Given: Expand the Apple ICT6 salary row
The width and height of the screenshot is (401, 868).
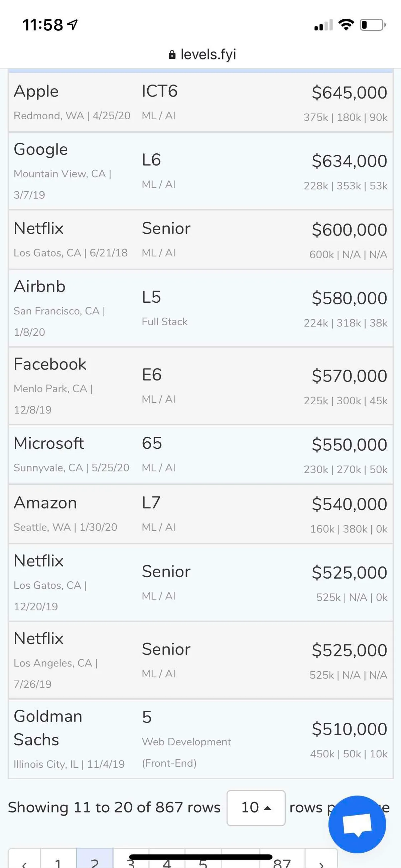Looking at the screenshot, I should [x=200, y=103].
